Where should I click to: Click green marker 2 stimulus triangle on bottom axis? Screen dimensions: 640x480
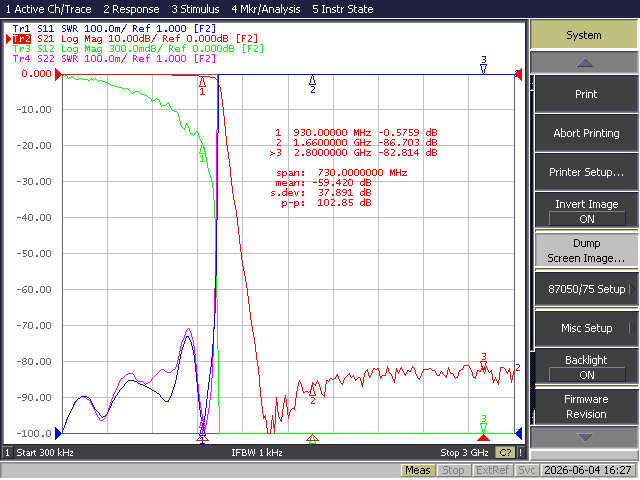click(312, 438)
